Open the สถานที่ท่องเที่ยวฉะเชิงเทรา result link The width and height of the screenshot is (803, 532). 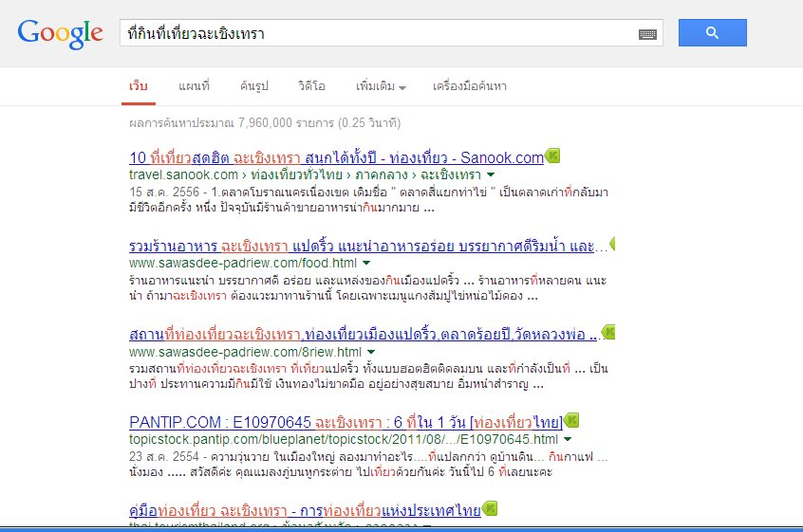364,335
